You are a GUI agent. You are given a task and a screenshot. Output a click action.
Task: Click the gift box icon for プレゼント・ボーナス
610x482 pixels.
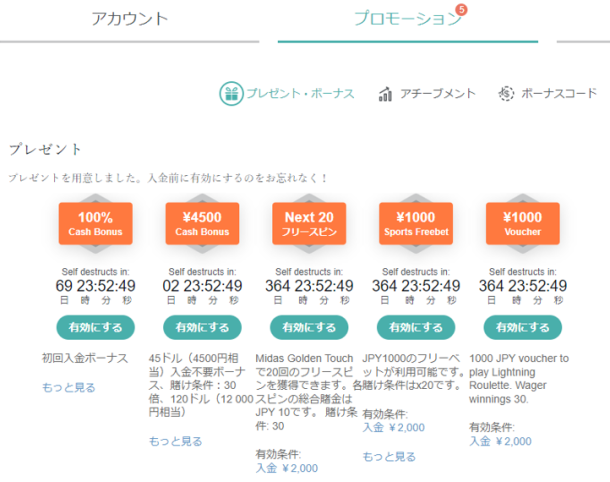[231, 93]
